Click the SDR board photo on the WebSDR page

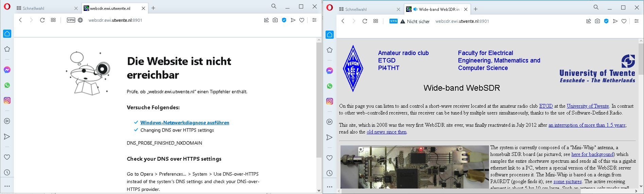pyautogui.click(x=415, y=167)
